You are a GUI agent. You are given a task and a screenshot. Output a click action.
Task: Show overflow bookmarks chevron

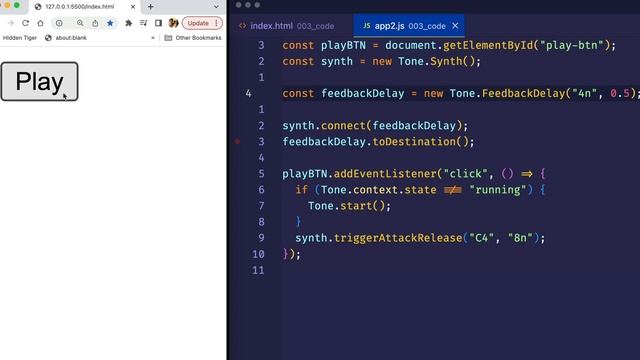point(153,38)
